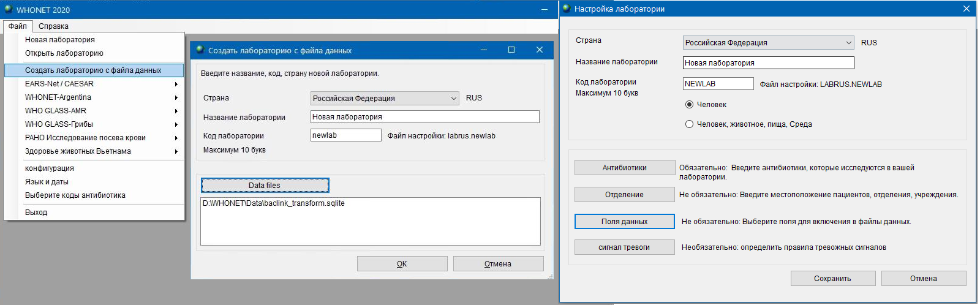This screenshot has width=980, height=305.
Task: Click the Data files button
Action: point(265,185)
